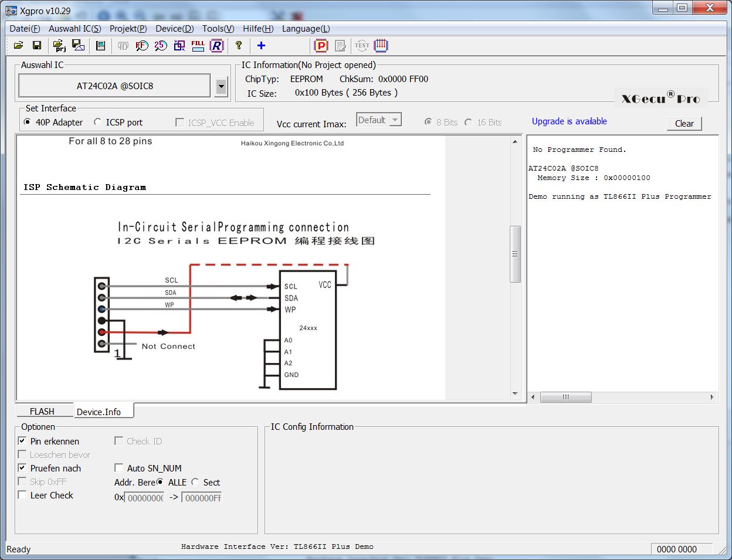
Task: Click the R read chip icon
Action: pyautogui.click(x=217, y=45)
